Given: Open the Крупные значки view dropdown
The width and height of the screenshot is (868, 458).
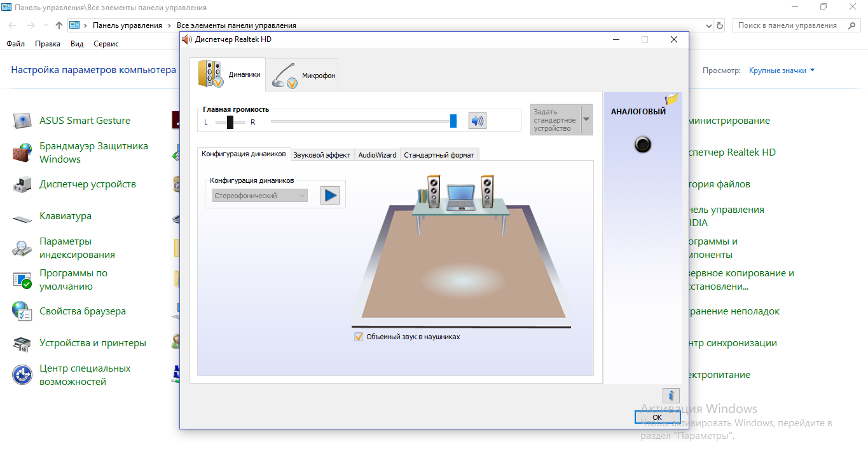Looking at the screenshot, I should pos(782,71).
